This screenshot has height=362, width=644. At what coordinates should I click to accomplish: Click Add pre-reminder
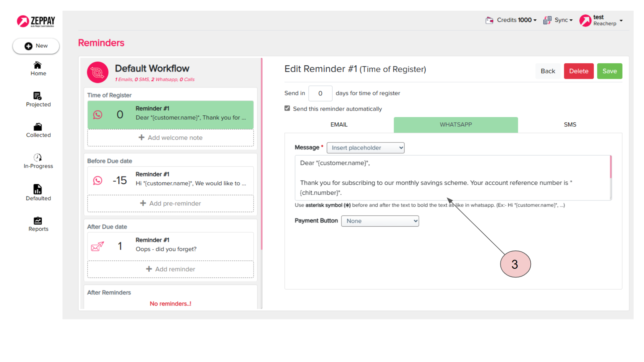tap(170, 203)
